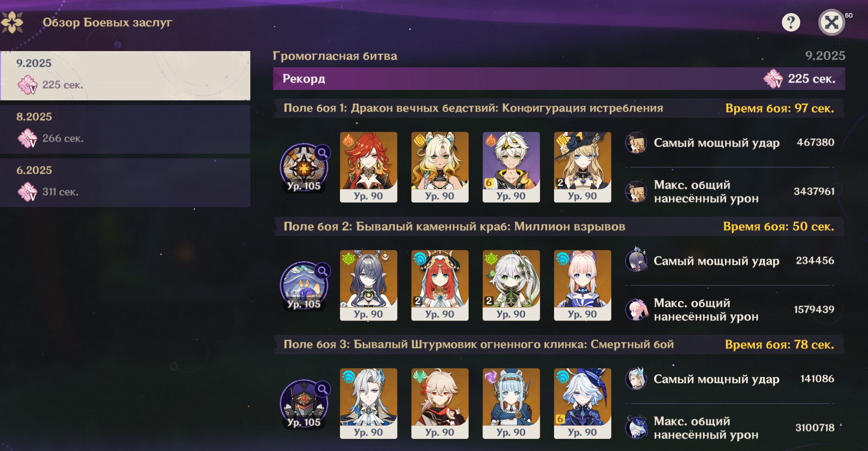Close the battle overview screen
The width and height of the screenshot is (868, 451).
[831, 22]
